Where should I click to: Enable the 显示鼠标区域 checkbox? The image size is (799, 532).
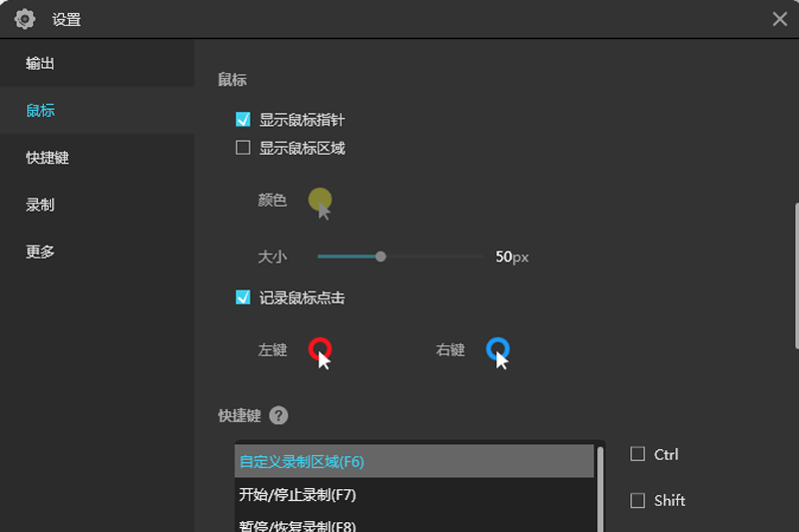(243, 149)
